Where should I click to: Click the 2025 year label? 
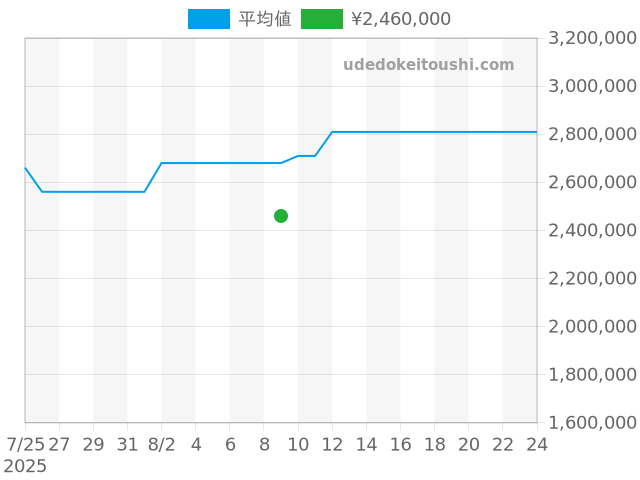(x=25, y=466)
